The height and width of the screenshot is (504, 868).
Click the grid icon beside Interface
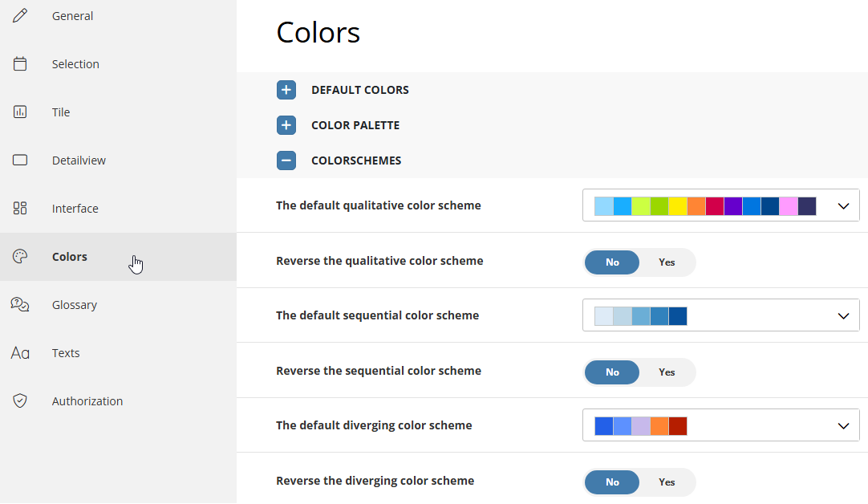(x=20, y=209)
